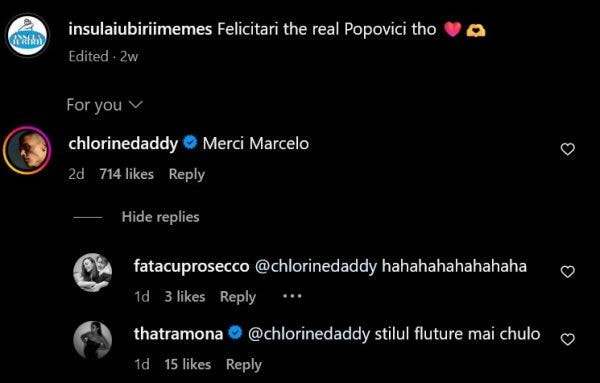This screenshot has width=600, height=383.
Task: Collapse thread using "Hide replies"
Action: point(160,217)
